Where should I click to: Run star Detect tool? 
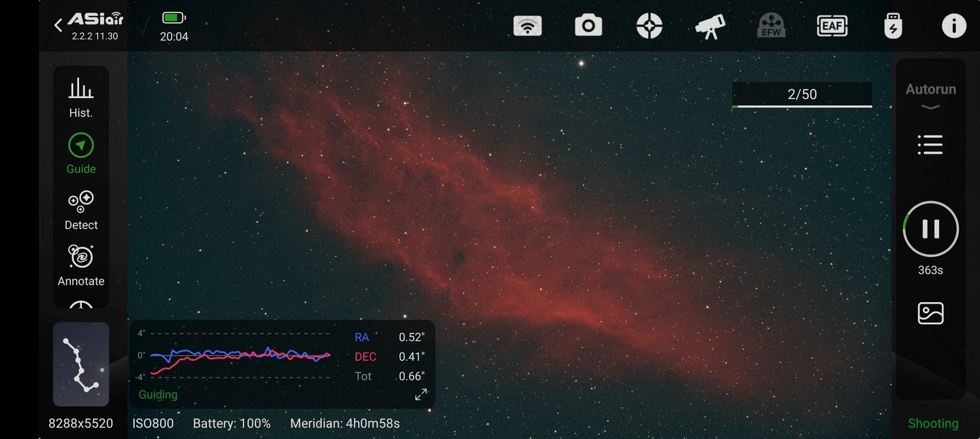81,210
